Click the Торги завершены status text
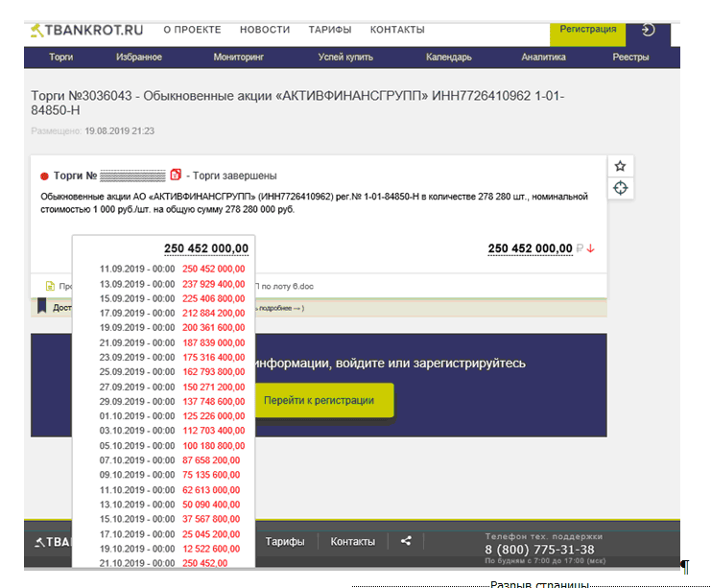The height and width of the screenshot is (588, 711). point(235,176)
